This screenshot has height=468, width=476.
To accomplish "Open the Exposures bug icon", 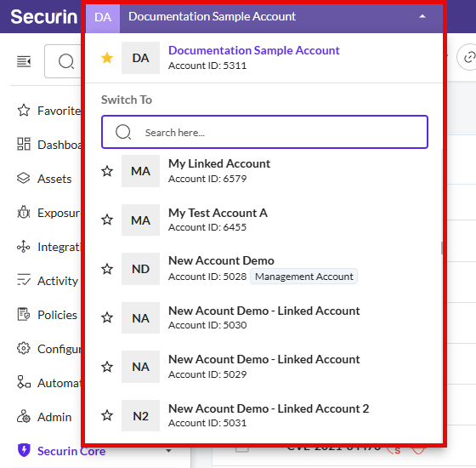I will [x=24, y=213].
